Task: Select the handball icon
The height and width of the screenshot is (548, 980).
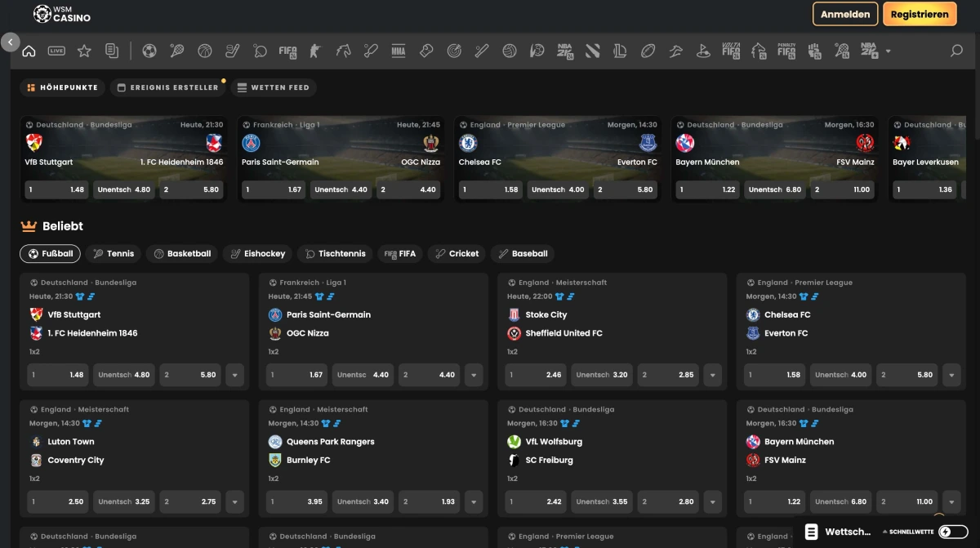Action: click(537, 51)
